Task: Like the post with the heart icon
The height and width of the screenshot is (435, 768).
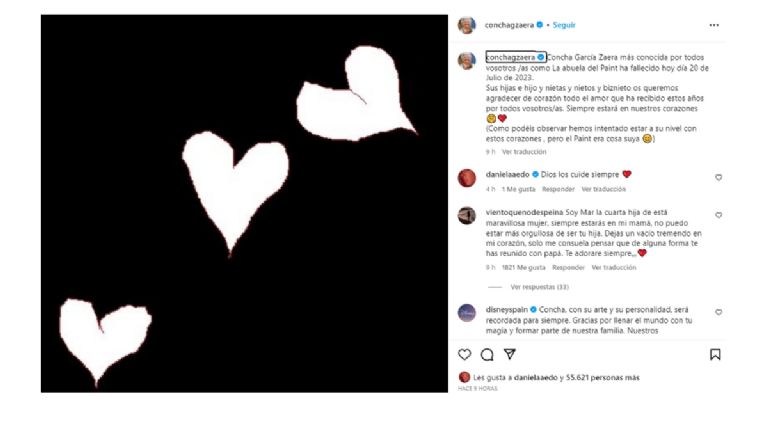Action: click(464, 354)
